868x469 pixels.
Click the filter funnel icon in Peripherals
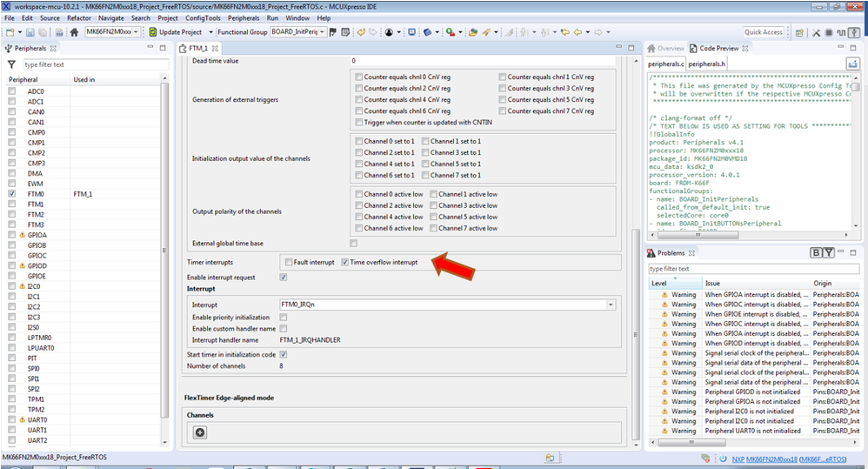point(11,64)
